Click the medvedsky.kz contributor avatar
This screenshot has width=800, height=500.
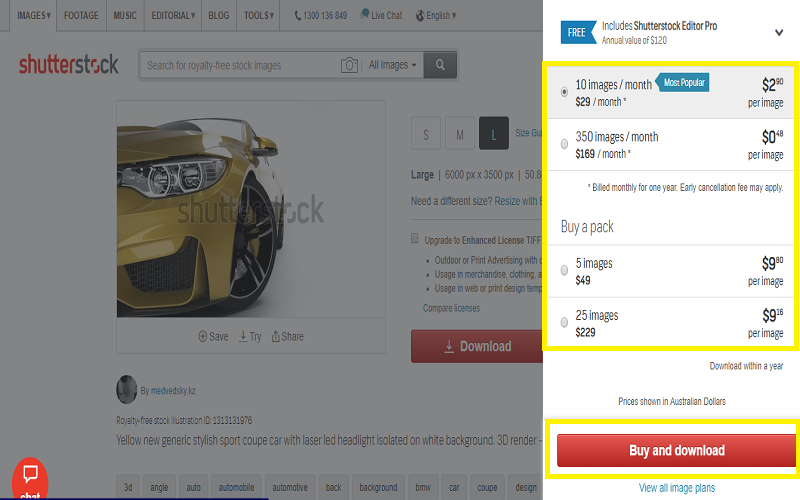click(127, 389)
